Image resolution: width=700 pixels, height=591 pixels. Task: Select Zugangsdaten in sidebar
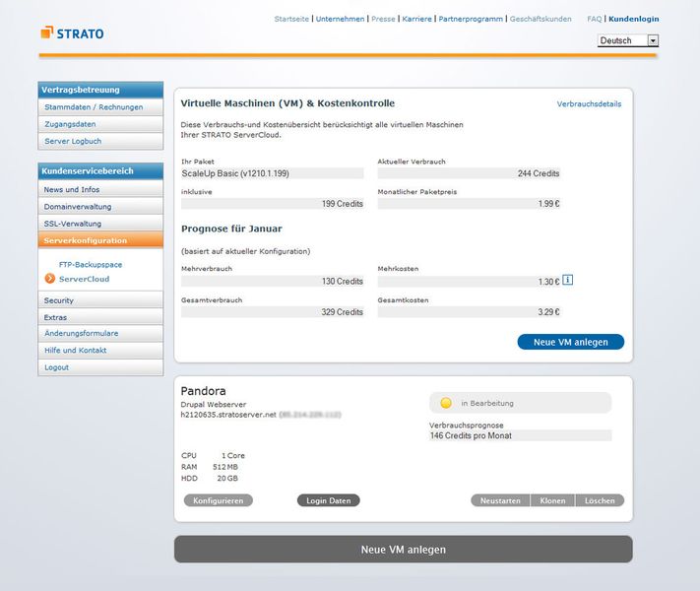pos(100,124)
